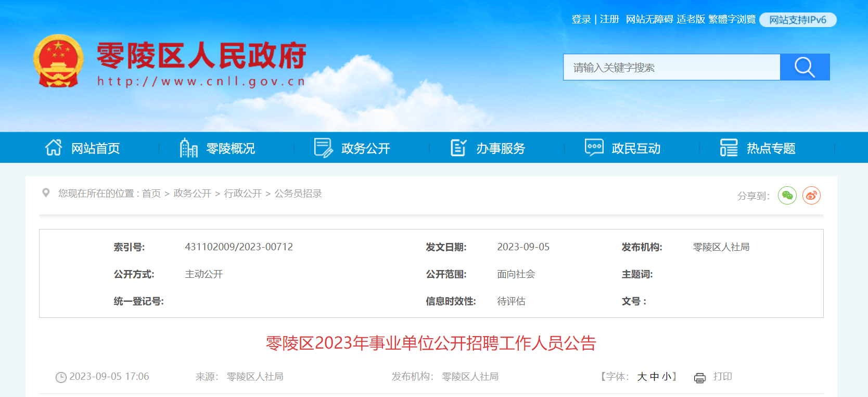
Task: Open the 办事服务 menu
Action: pyautogui.click(x=500, y=148)
